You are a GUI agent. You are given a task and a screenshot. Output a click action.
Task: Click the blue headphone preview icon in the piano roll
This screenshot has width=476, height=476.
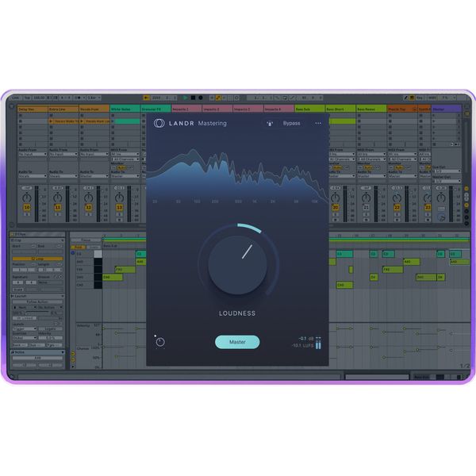coord(73,252)
